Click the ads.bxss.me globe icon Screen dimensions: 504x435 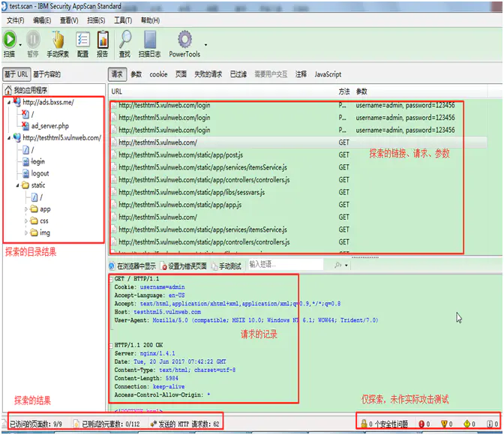(16, 102)
